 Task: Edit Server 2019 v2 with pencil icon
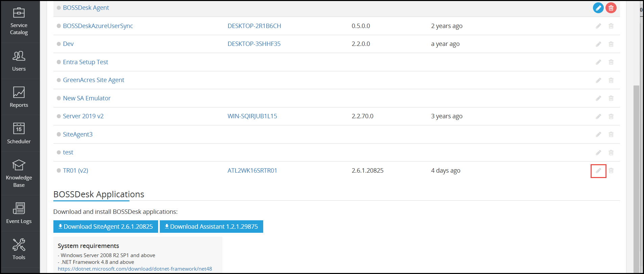[x=598, y=116]
